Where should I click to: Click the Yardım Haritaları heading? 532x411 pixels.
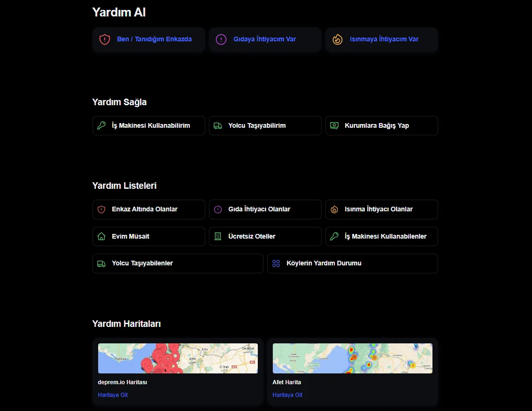(127, 324)
